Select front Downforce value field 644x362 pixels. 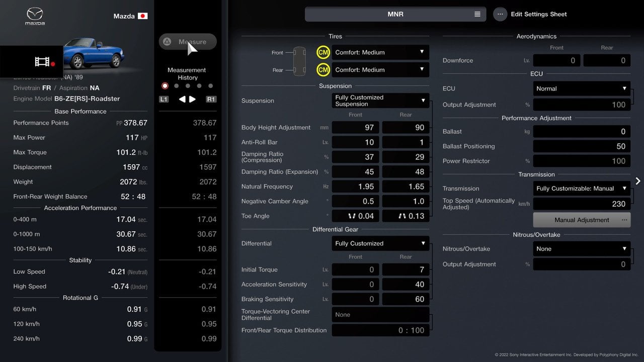click(557, 60)
